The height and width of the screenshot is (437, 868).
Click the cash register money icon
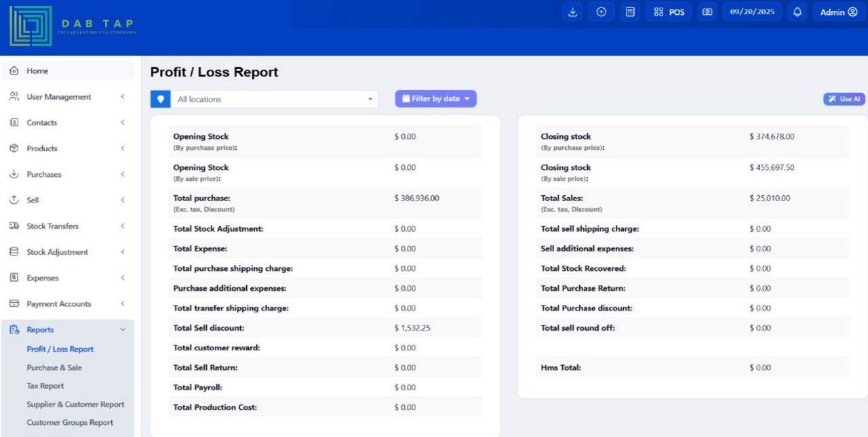[x=707, y=12]
